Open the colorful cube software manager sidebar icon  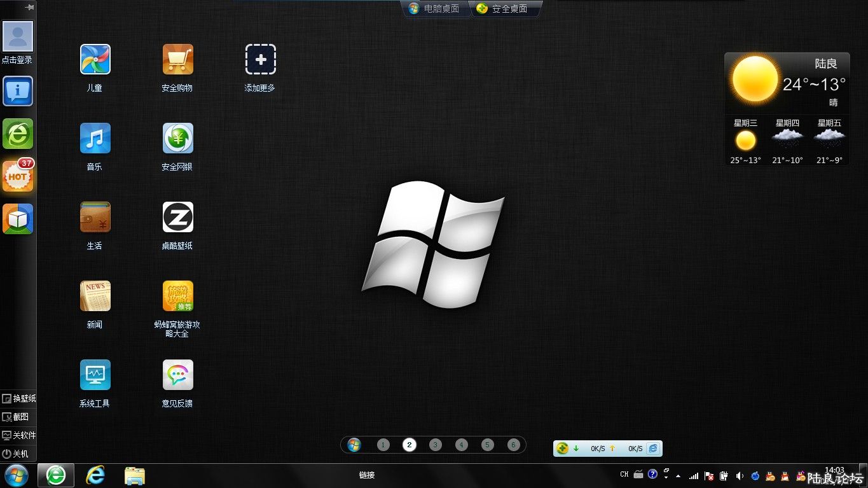(x=18, y=219)
